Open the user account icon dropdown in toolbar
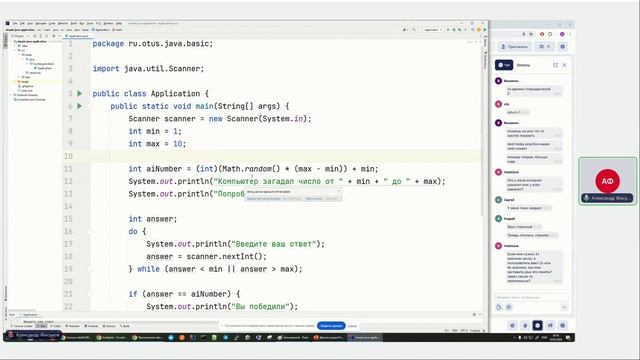Screen dimensions: 640x360 click(x=405, y=30)
